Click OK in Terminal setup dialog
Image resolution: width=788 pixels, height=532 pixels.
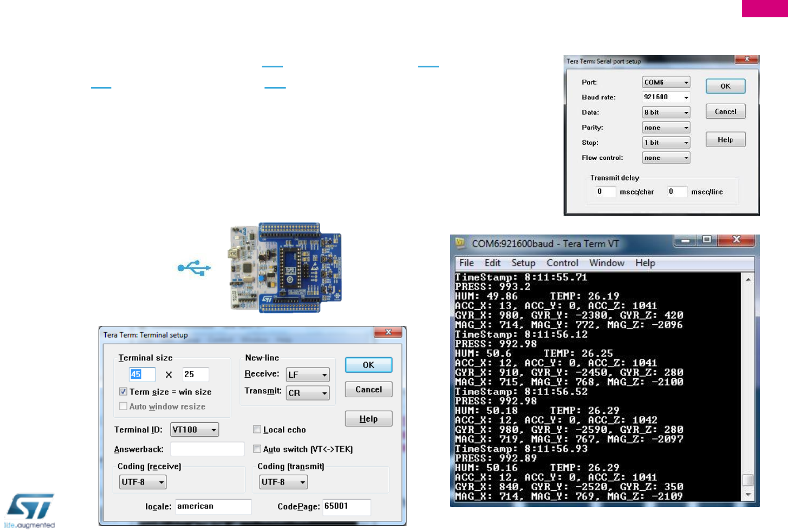point(369,365)
